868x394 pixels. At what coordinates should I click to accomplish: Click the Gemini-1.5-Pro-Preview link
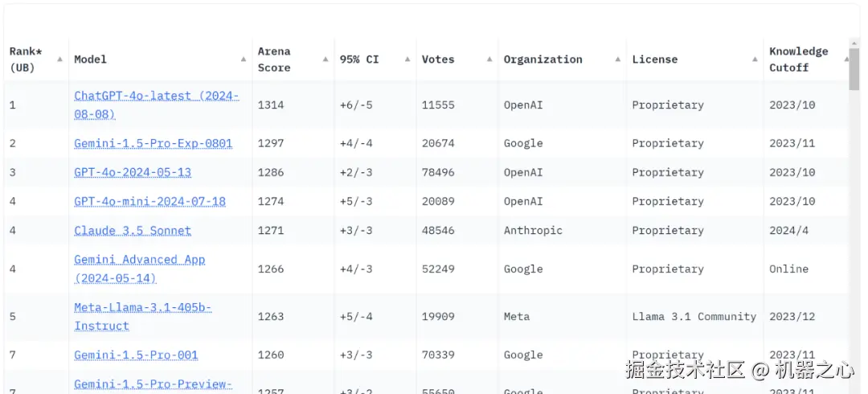pyautogui.click(x=153, y=384)
